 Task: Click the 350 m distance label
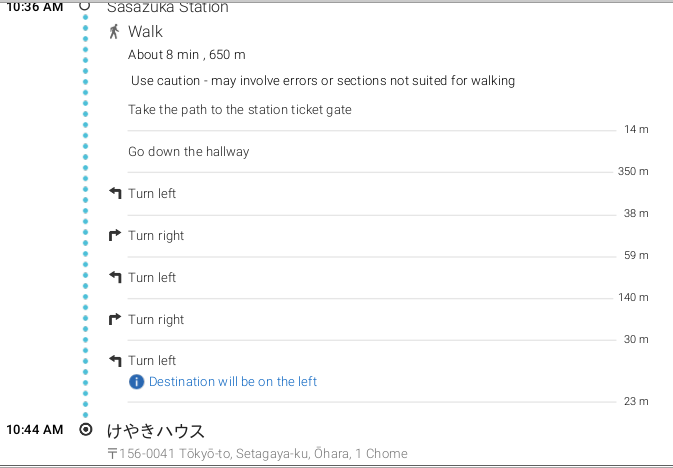tap(632, 172)
